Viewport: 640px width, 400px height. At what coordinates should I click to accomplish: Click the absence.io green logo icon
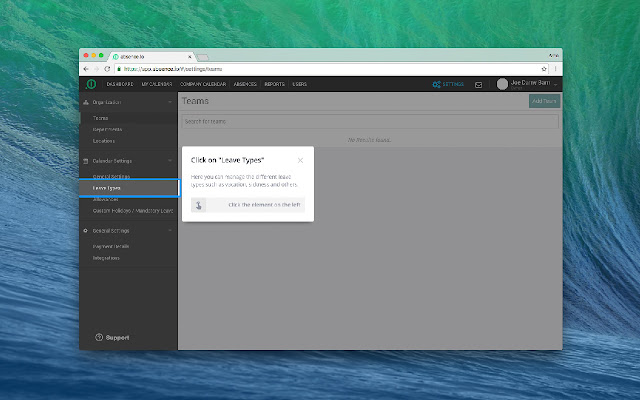click(x=89, y=84)
